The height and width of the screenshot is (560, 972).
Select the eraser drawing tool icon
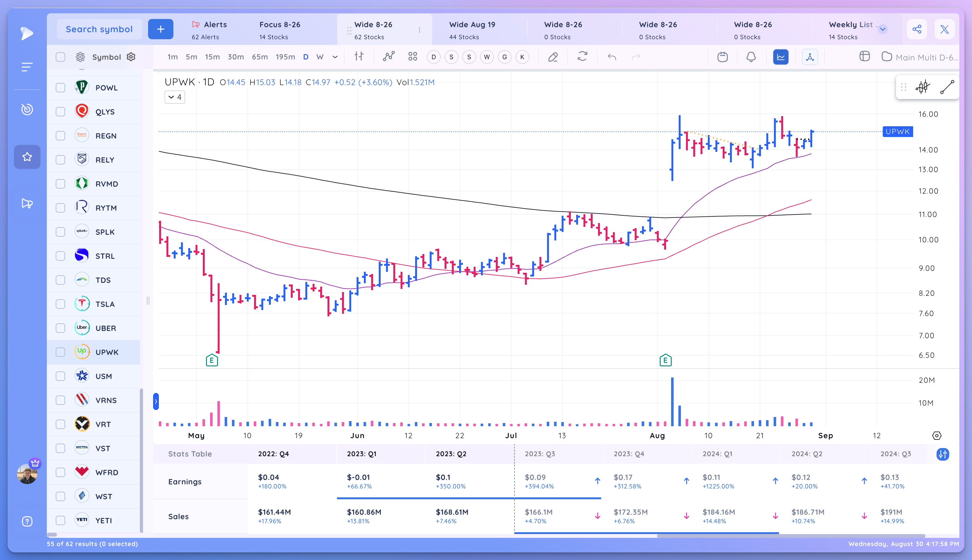pyautogui.click(x=553, y=57)
